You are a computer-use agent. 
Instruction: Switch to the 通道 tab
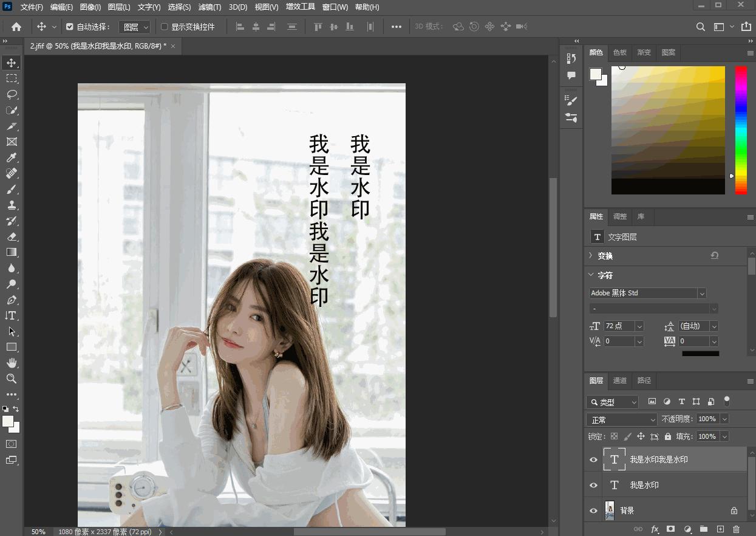(x=619, y=380)
